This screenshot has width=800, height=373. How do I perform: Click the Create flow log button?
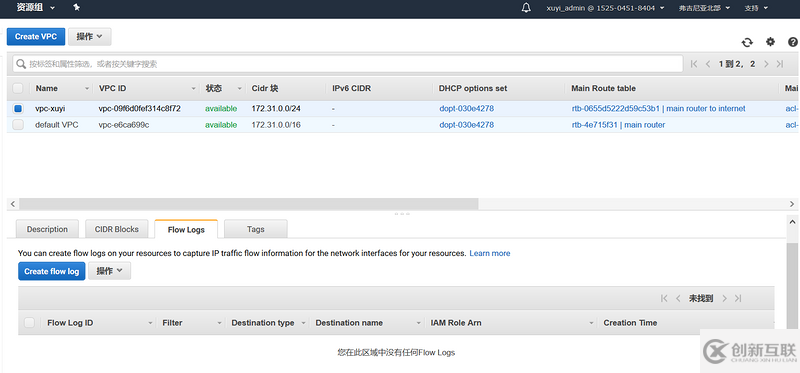point(52,271)
